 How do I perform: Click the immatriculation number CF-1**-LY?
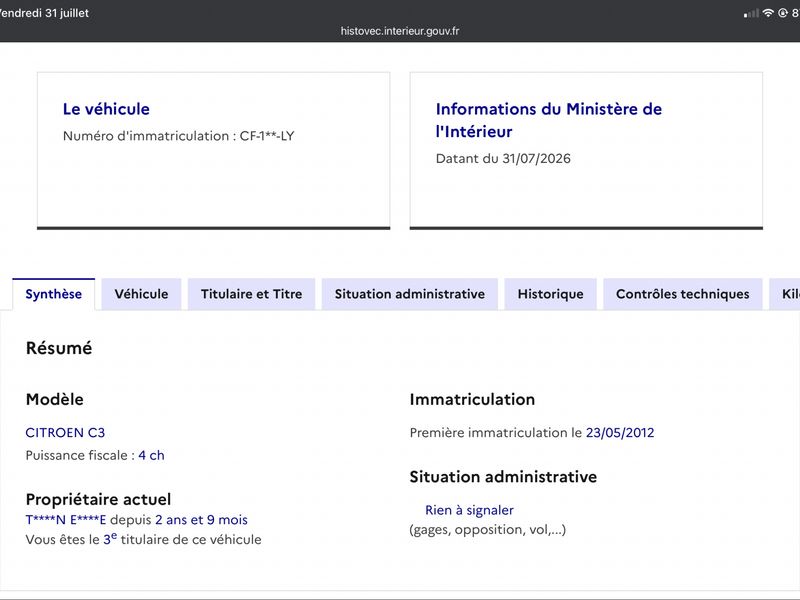(x=267, y=136)
